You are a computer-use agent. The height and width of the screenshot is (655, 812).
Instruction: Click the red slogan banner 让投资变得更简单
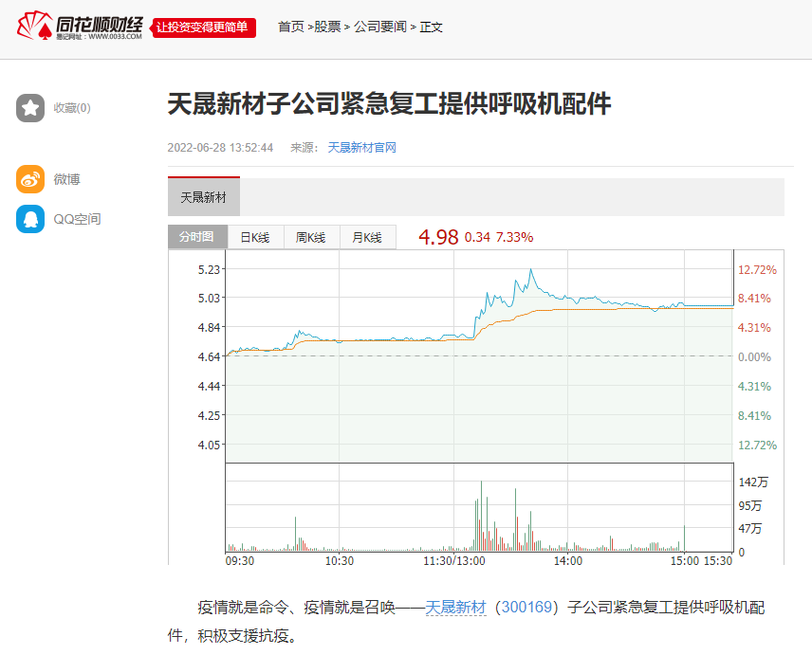(x=204, y=27)
